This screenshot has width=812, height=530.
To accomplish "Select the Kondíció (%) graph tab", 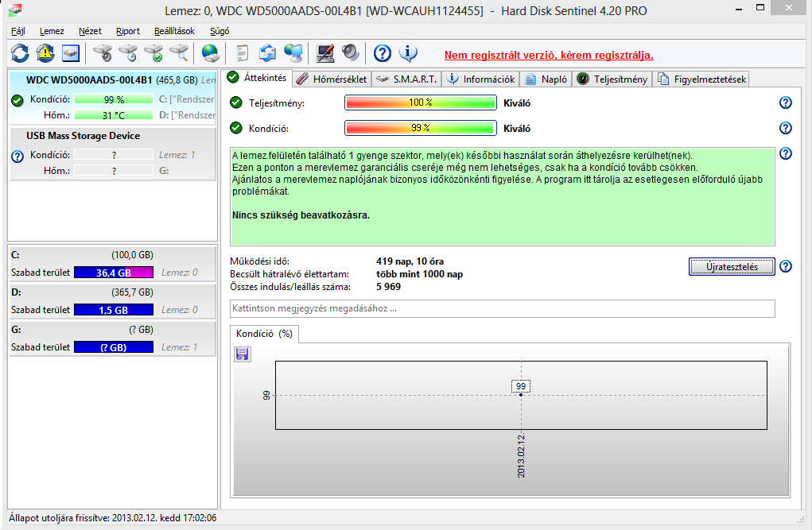I will tap(264, 334).
